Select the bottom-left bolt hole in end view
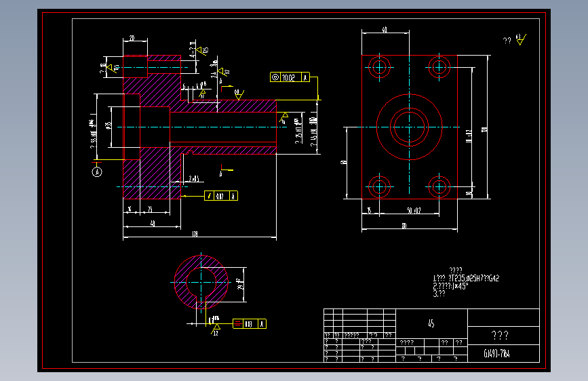588x381 pixels. tap(379, 186)
